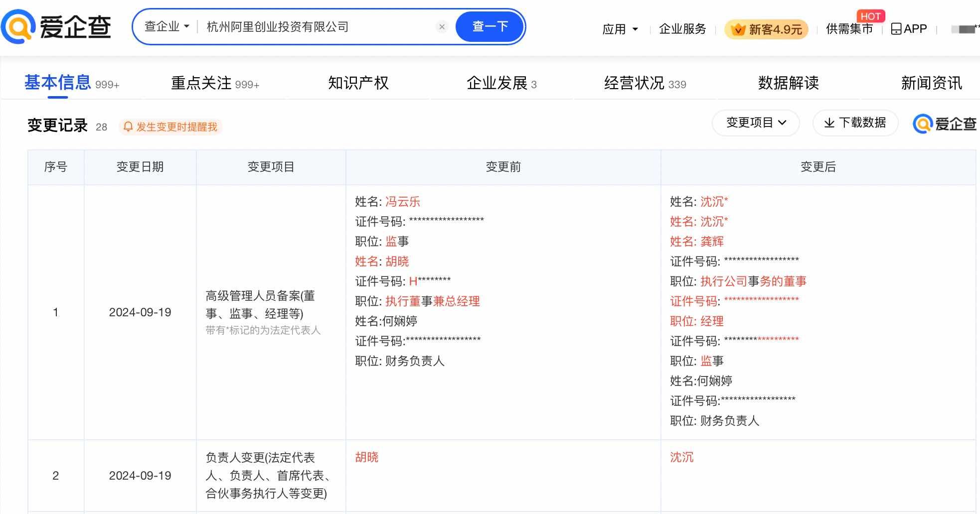Click 财务负责人 in the 变更前 column
This screenshot has height=514, width=980.
click(415, 361)
